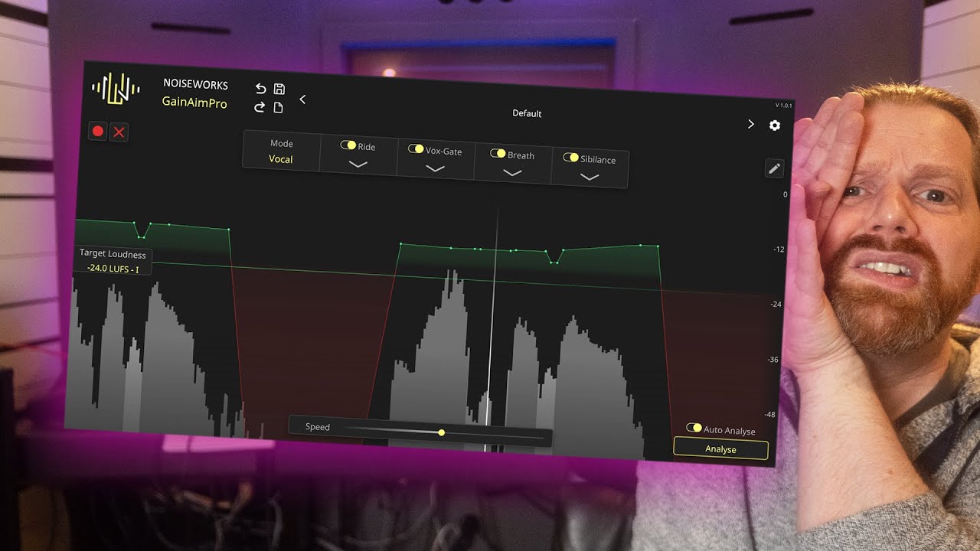This screenshot has height=551, width=980.
Task: Open settings gear icon
Action: 775,126
